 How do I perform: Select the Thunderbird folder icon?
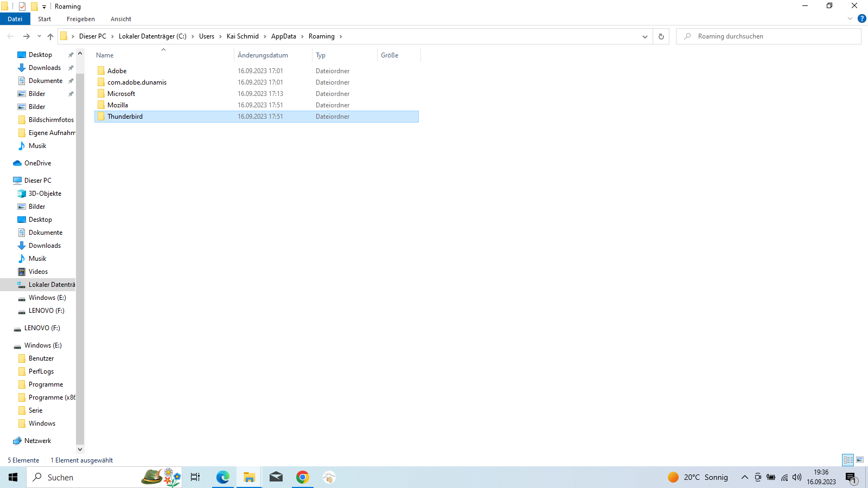(101, 117)
